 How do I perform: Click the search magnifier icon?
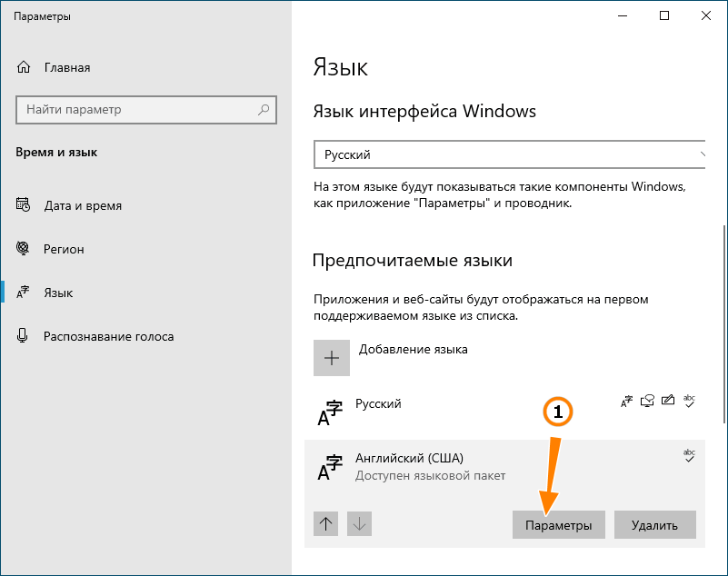[264, 110]
